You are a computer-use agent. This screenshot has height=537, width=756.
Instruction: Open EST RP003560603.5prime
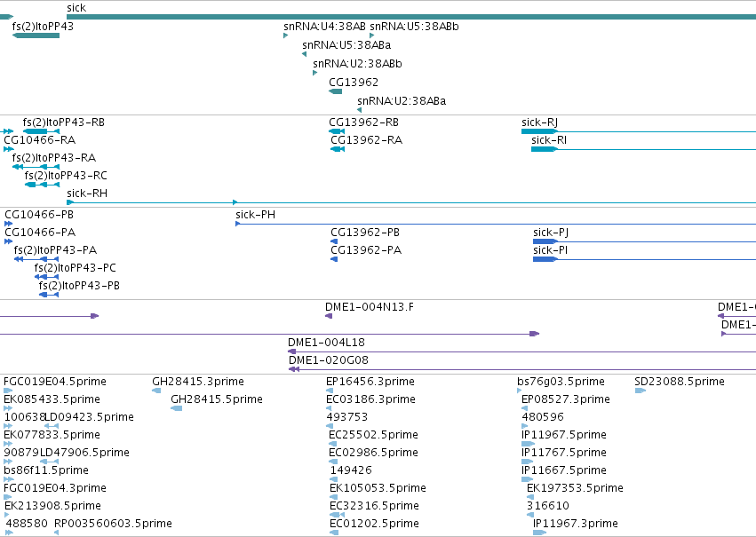coord(113,524)
